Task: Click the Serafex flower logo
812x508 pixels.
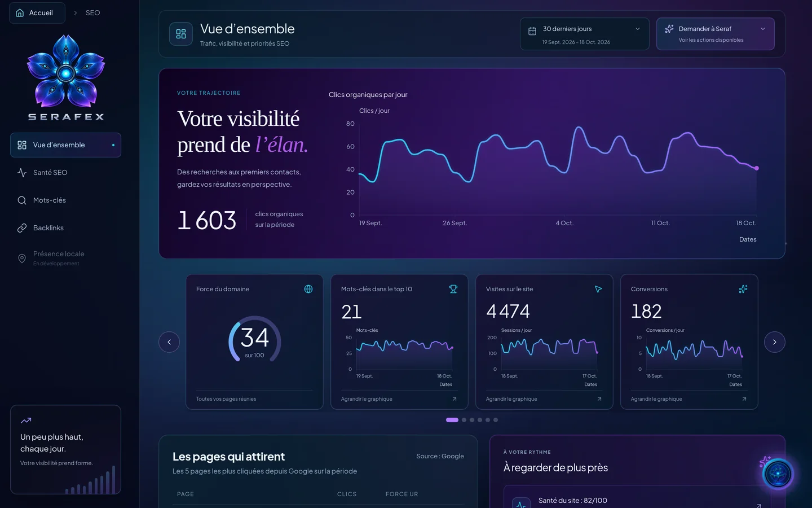Action: (66, 71)
